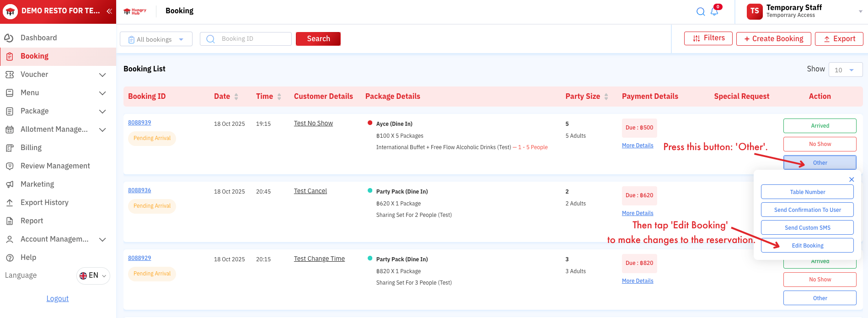The width and height of the screenshot is (868, 318).
Task: Open Marketing page
Action: pyautogui.click(x=38, y=184)
